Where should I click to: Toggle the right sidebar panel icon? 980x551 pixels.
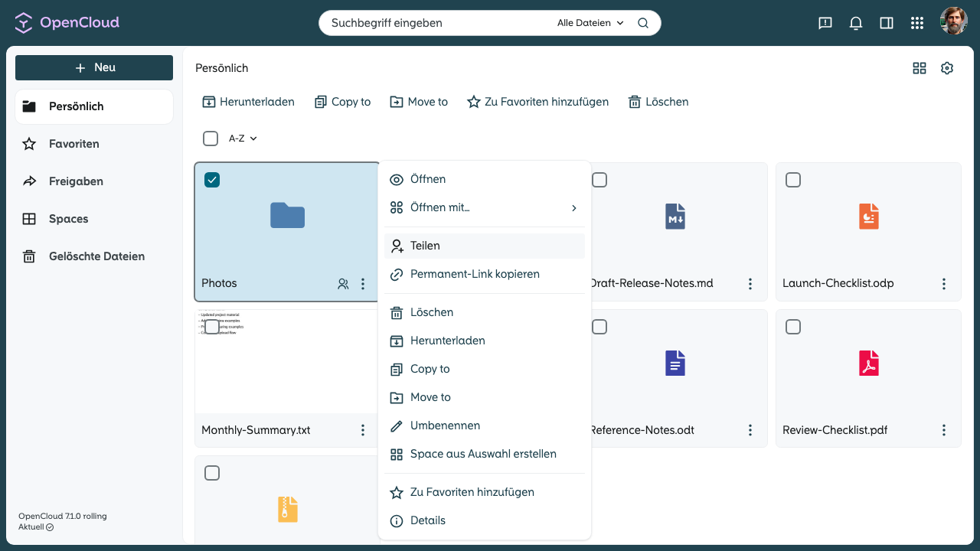[887, 23]
